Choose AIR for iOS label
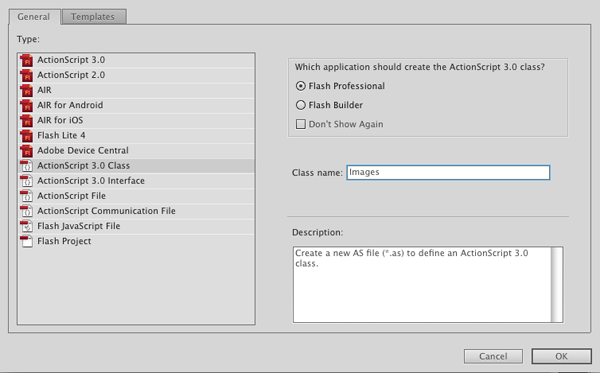Viewport: 600px width, 373px height. pyautogui.click(x=60, y=120)
